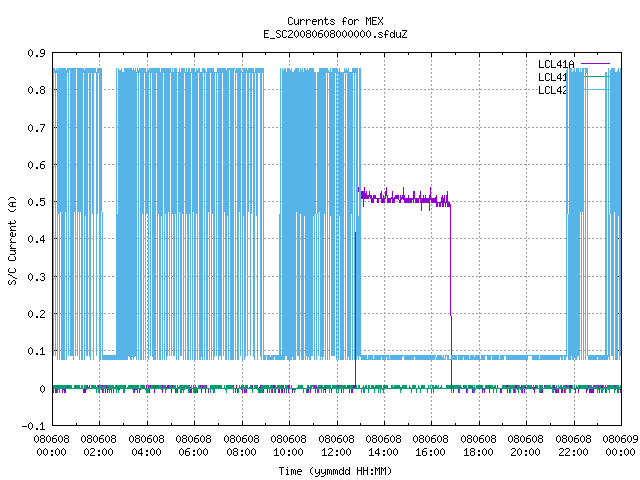This screenshot has width=640, height=480.
Task: Click the 0.3 y-axis tick label
Action: (37, 277)
